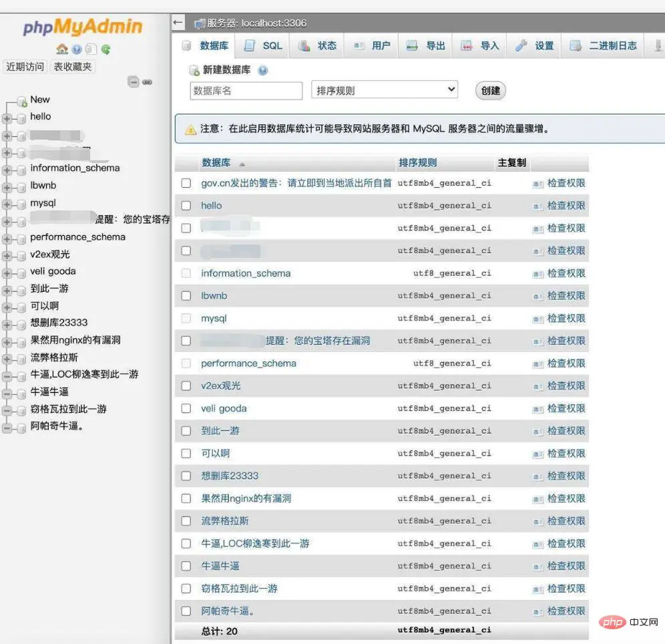Image resolution: width=665 pixels, height=644 pixels.
Task: Click the 表收藏夹 favorites button
Action: click(x=73, y=67)
